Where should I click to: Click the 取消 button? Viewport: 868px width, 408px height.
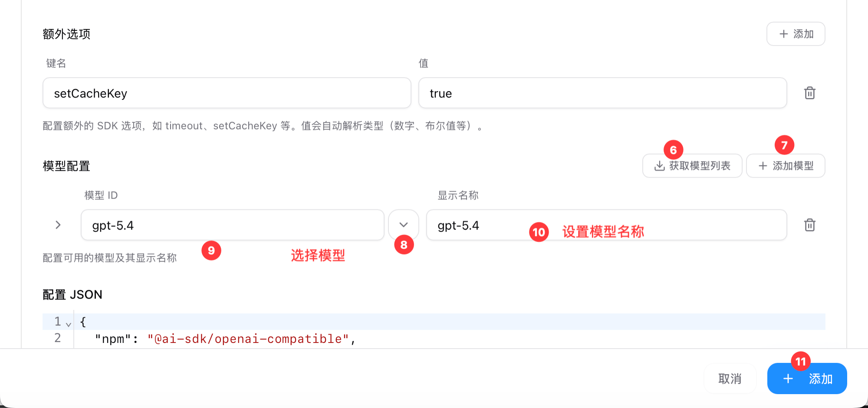click(730, 379)
